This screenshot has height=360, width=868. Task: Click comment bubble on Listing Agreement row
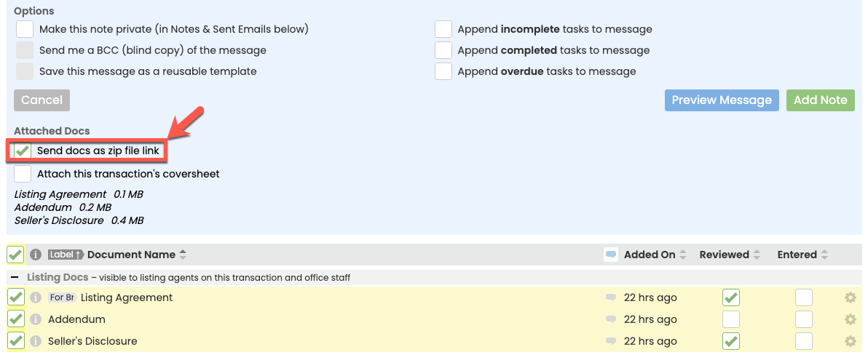click(x=611, y=297)
